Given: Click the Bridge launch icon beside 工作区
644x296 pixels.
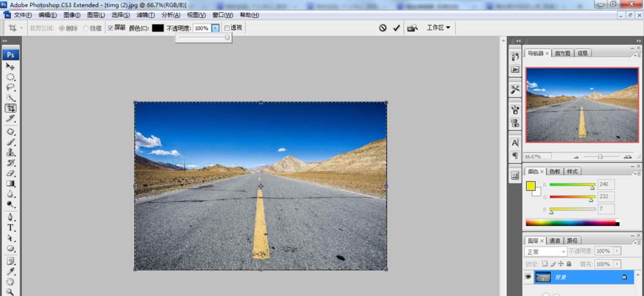Looking at the screenshot, I should (412, 28).
